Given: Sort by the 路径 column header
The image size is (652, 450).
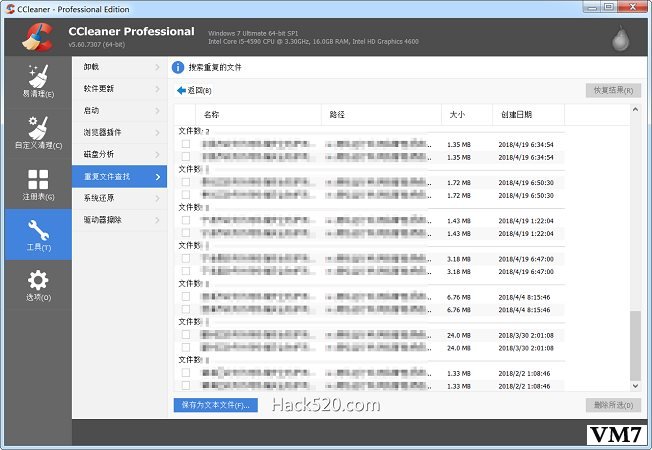Looking at the screenshot, I should click(x=381, y=115).
